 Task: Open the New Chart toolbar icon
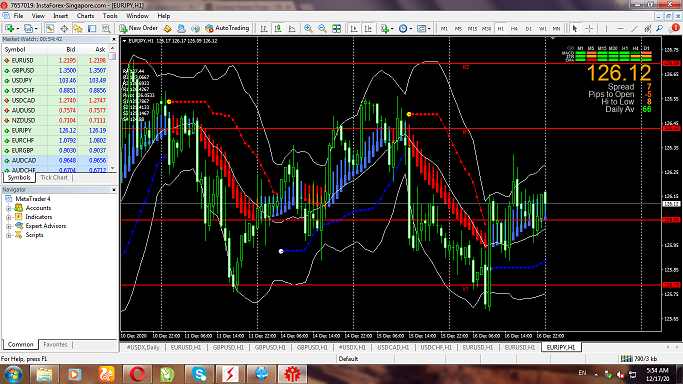pyautogui.click(x=9, y=28)
